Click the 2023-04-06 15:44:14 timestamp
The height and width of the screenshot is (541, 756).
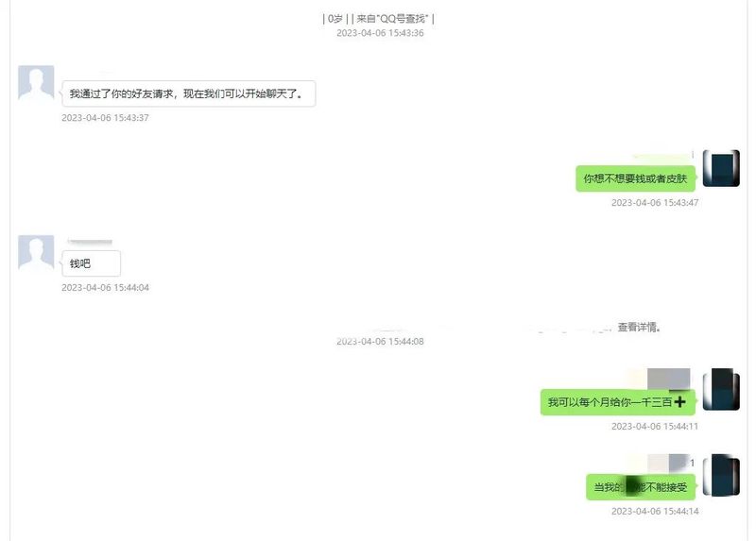655,511
